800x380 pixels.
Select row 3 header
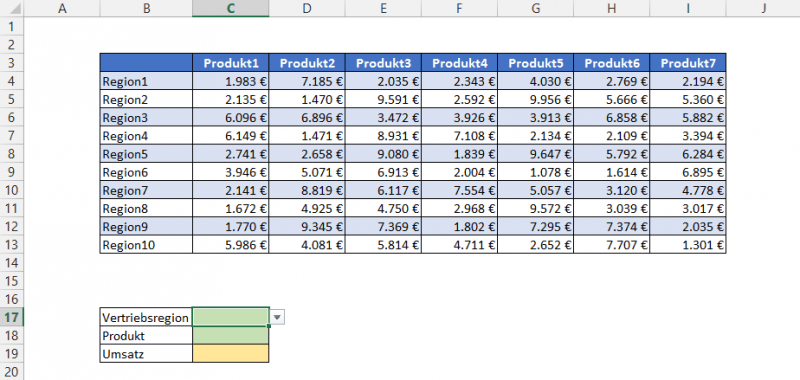point(12,63)
